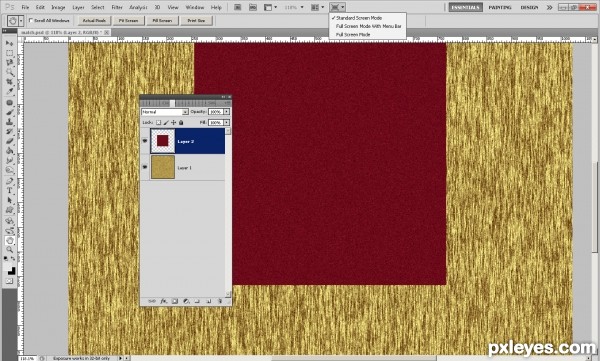Select the Move tool
This screenshot has height=361, width=600.
(x=10, y=43)
